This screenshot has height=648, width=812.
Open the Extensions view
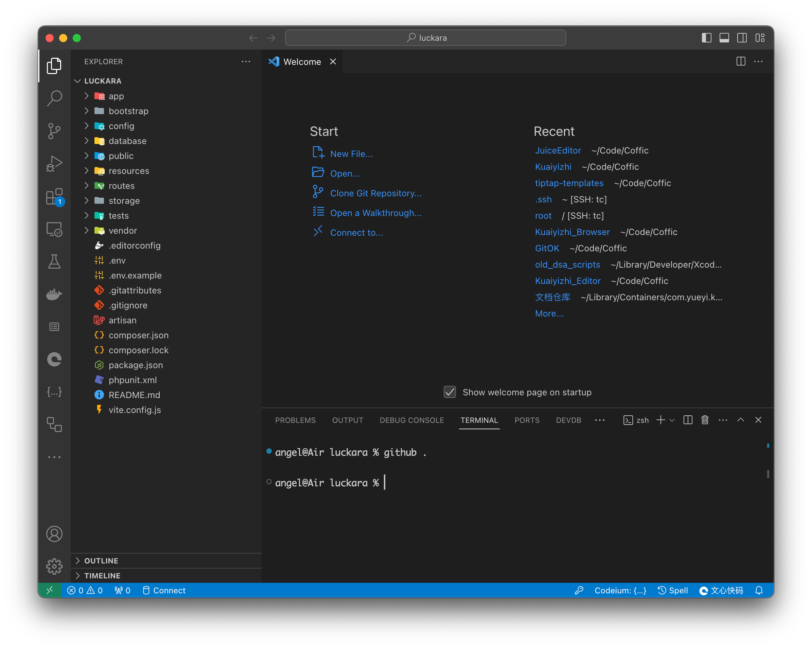pos(54,197)
